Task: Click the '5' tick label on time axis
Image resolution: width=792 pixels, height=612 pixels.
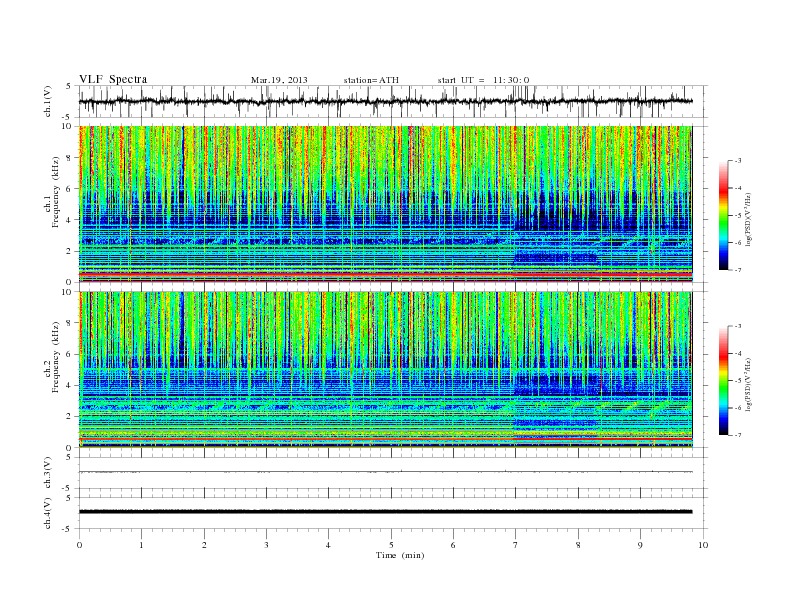Action: pos(391,545)
